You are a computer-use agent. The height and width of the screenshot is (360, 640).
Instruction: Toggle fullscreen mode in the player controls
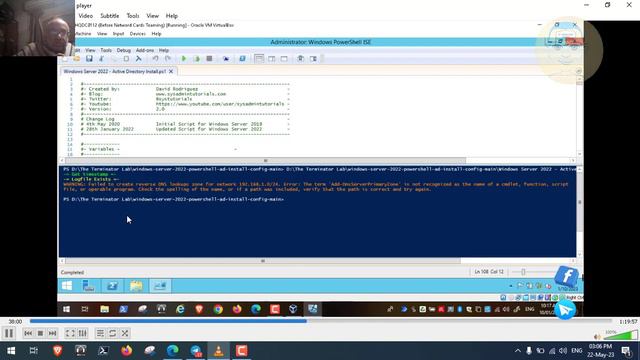(x=70, y=333)
